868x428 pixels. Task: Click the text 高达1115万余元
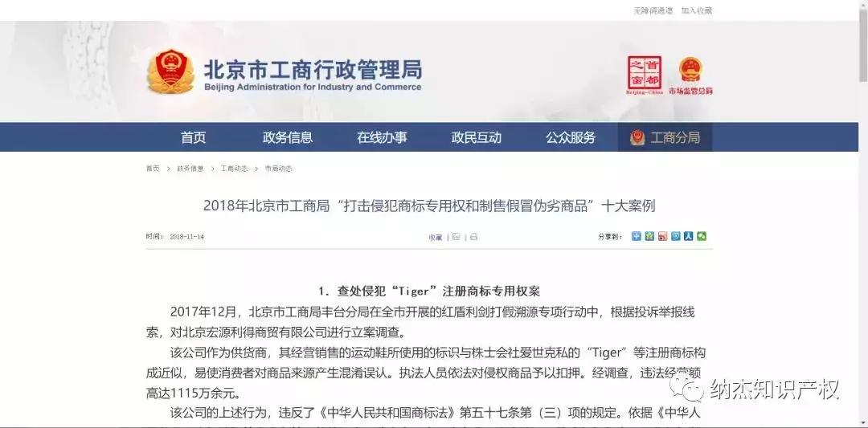pyautogui.click(x=194, y=393)
